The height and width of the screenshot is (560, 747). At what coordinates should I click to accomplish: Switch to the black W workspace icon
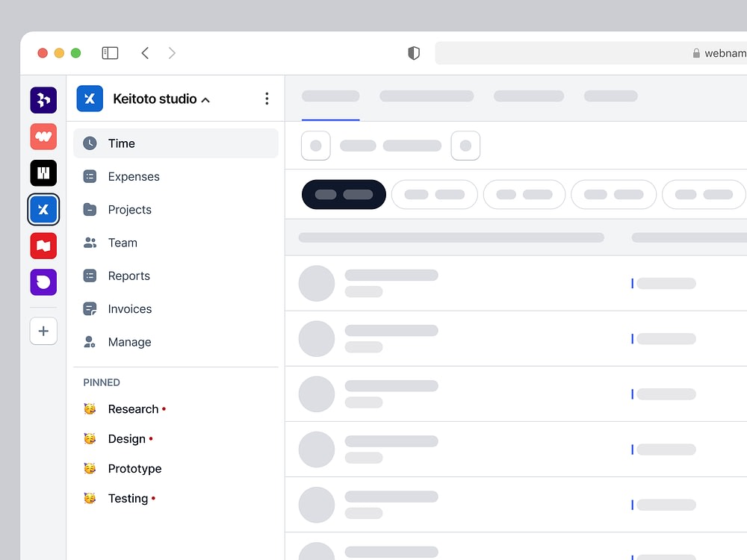tap(43, 173)
